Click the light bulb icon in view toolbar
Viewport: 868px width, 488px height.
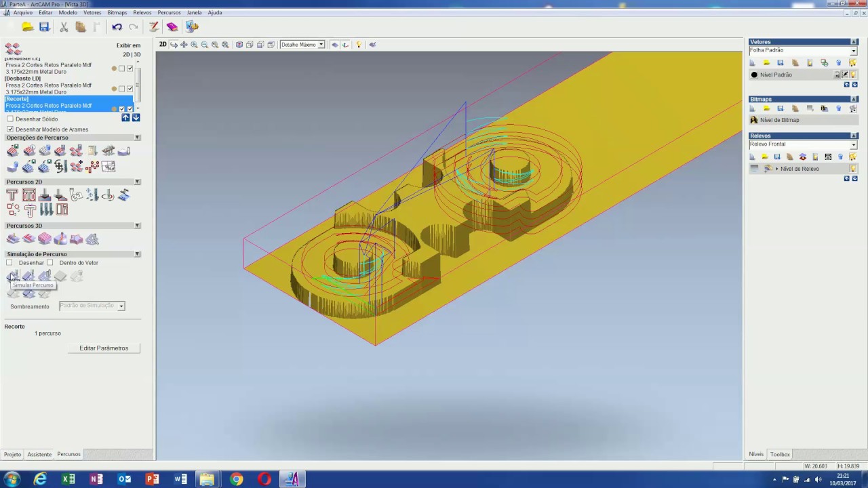pos(359,45)
